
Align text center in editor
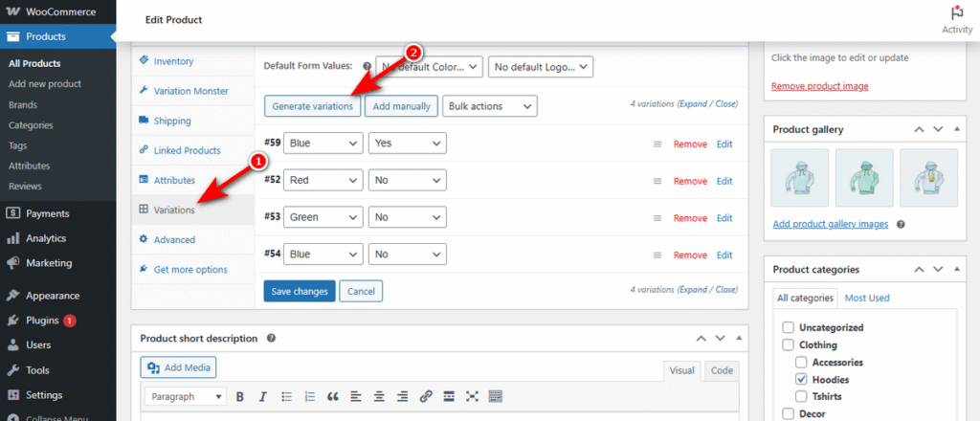(x=379, y=396)
